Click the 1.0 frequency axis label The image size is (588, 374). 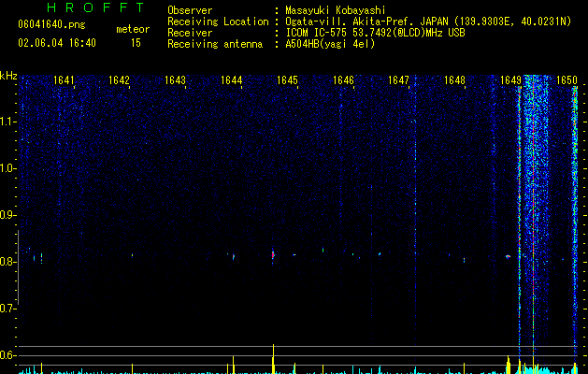click(x=7, y=168)
